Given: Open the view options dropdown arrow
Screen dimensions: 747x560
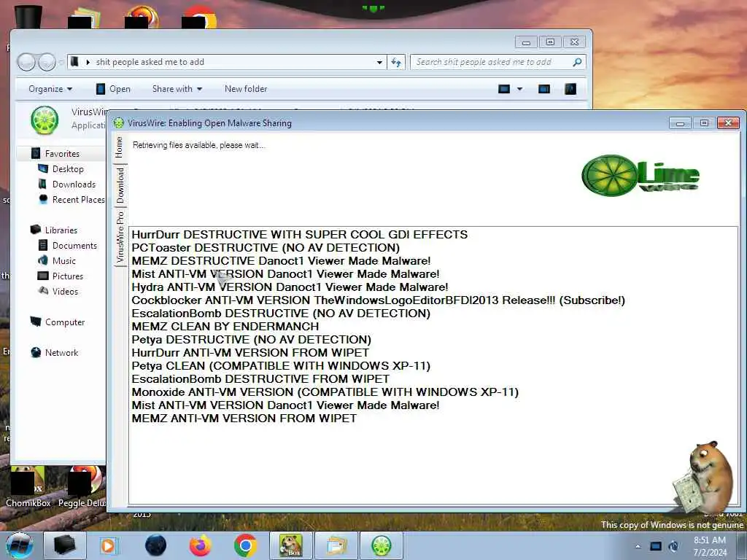Looking at the screenshot, I should pyautogui.click(x=519, y=89).
